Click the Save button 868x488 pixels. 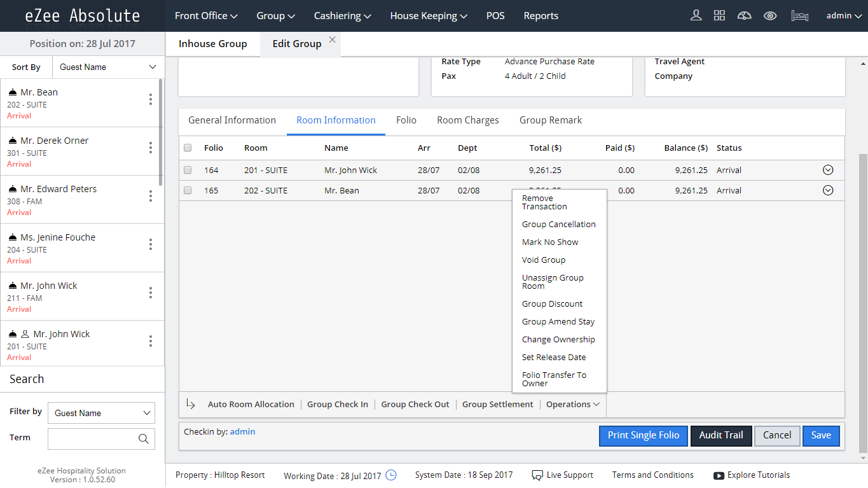pos(821,436)
